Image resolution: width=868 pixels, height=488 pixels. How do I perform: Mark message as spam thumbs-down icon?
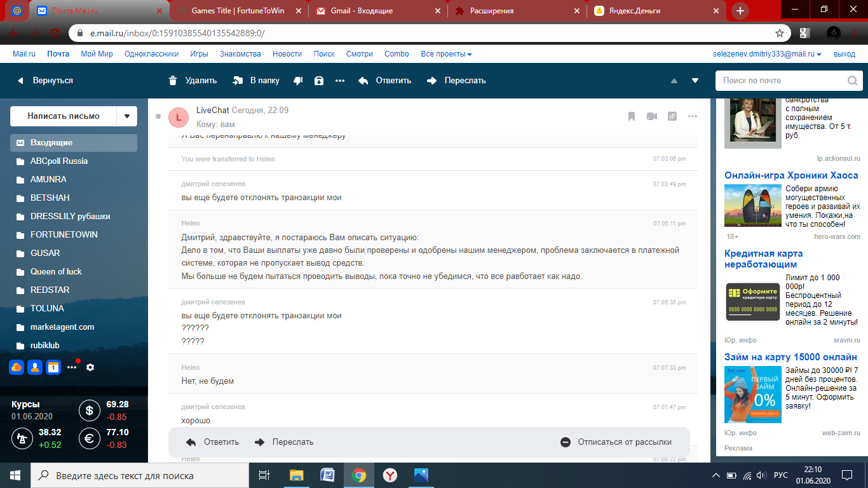298,81
